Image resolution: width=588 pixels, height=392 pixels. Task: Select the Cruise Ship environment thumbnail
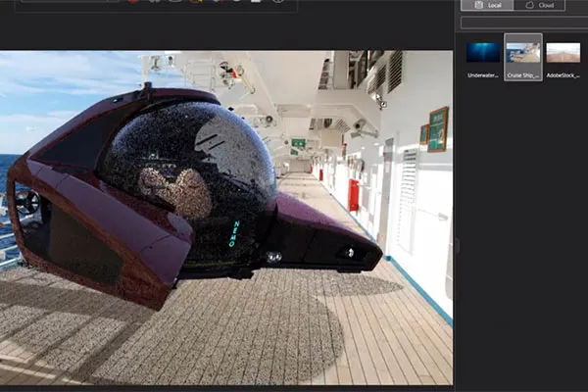point(523,52)
